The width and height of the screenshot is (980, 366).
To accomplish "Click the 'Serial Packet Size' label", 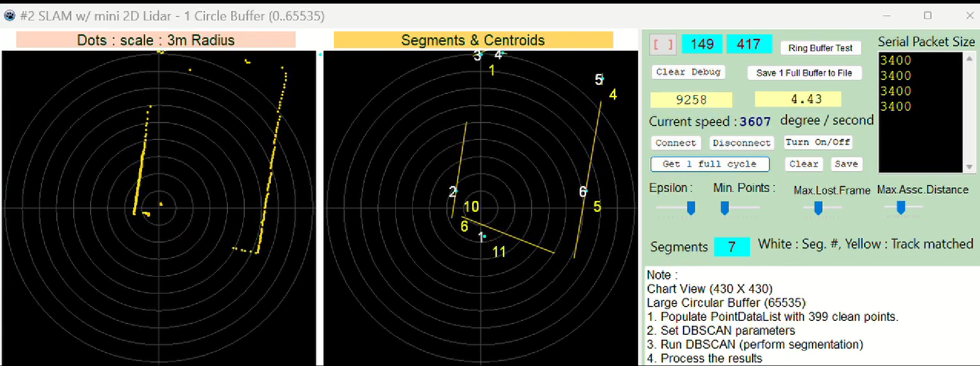I will pos(926,42).
